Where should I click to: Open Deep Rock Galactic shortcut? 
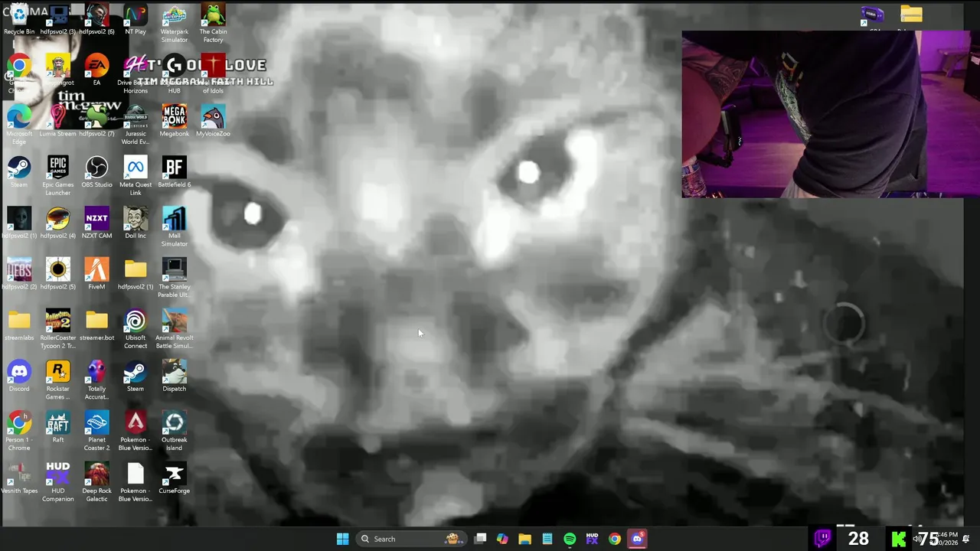point(96,483)
